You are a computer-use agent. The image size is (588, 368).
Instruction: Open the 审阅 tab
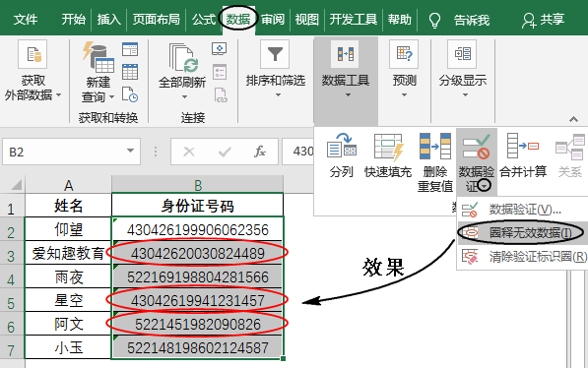pos(273,20)
